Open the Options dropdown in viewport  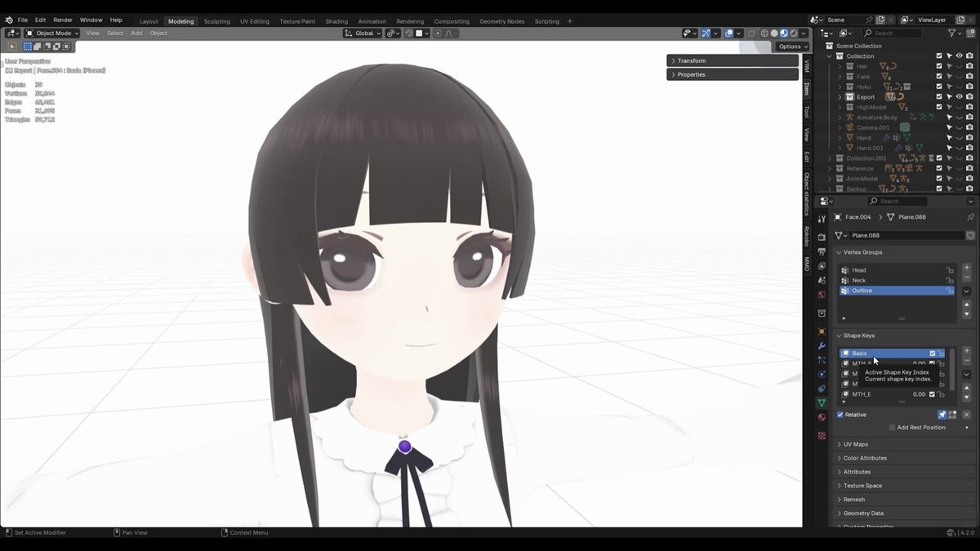click(792, 47)
